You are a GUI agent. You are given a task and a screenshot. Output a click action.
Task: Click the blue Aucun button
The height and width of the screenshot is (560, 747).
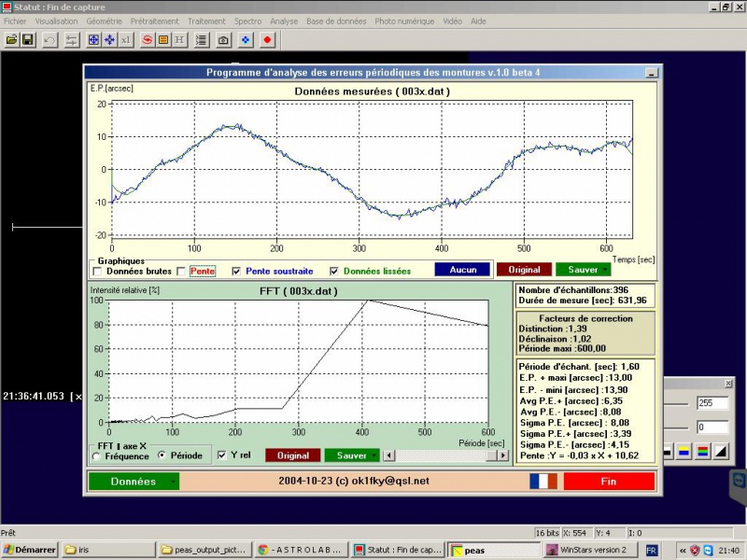pyautogui.click(x=462, y=270)
